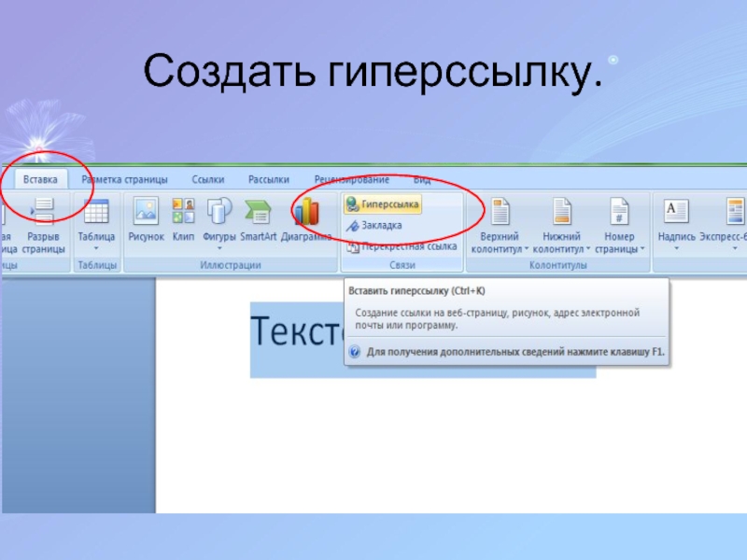Screen dimensions: 747x560
Task: Click the blue help icon in tooltip
Action: tap(355, 352)
